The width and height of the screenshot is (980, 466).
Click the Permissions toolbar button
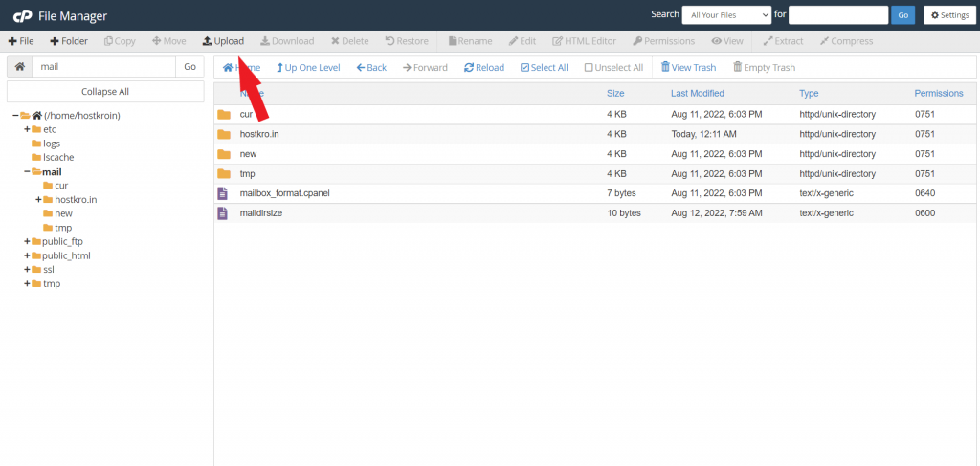[664, 41]
